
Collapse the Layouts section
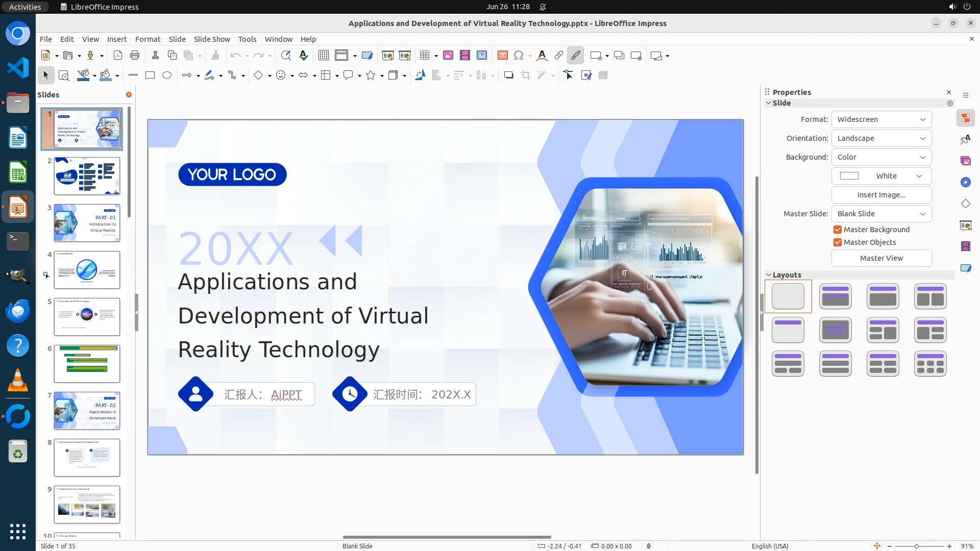pos(769,275)
